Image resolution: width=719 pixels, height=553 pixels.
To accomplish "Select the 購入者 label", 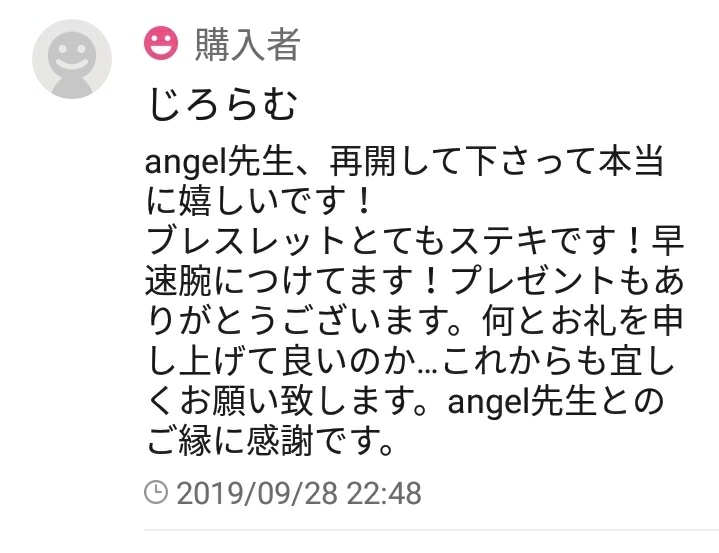I will (247, 44).
